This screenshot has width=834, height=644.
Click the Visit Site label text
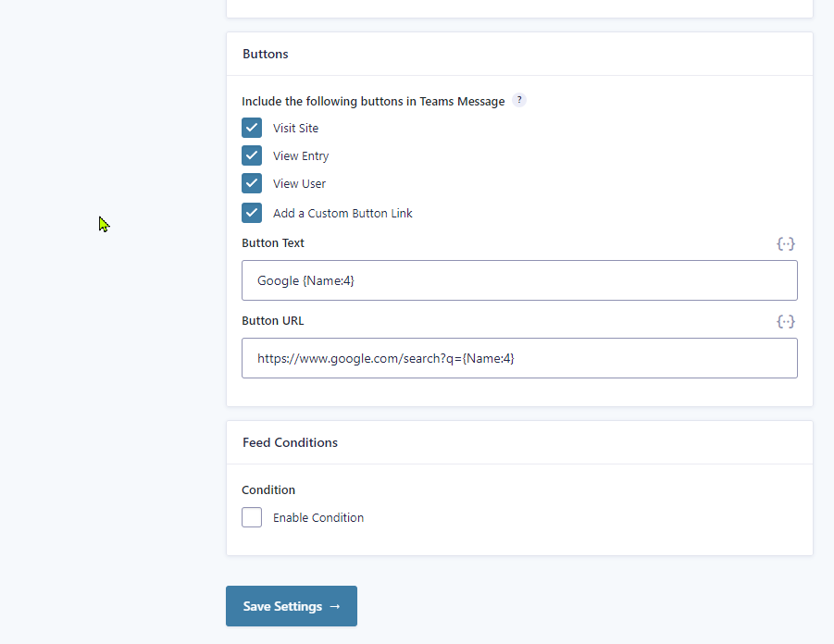294,127
